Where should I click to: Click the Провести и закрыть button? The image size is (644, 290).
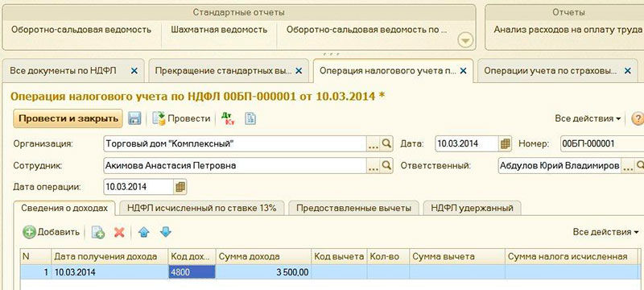tap(68, 118)
